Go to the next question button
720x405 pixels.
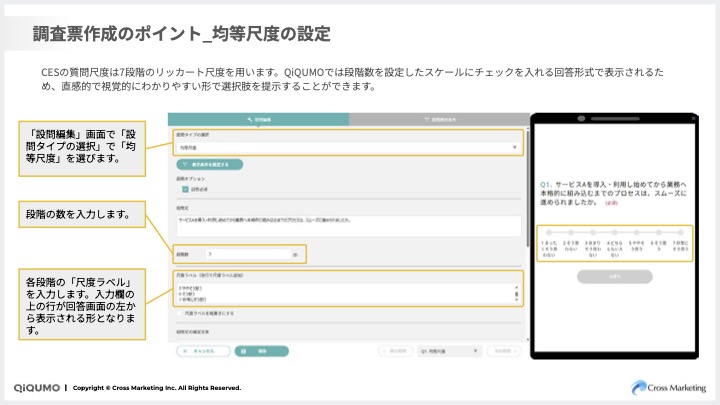click(507, 351)
